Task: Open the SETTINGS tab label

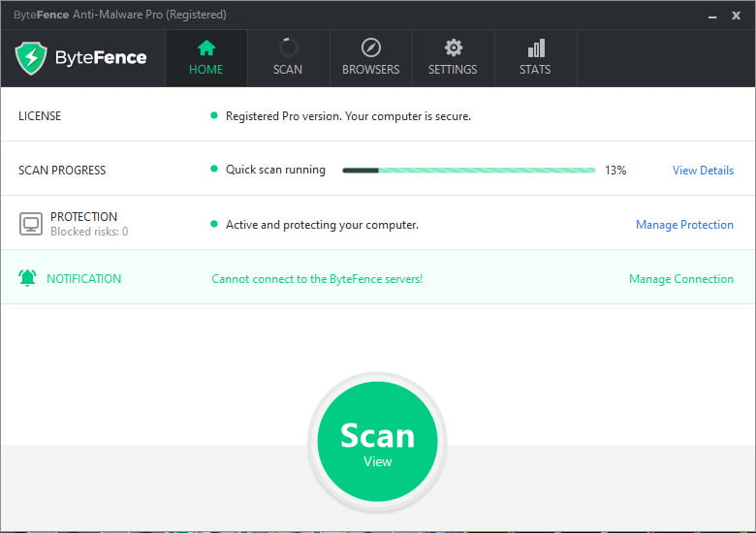Action: (x=453, y=70)
